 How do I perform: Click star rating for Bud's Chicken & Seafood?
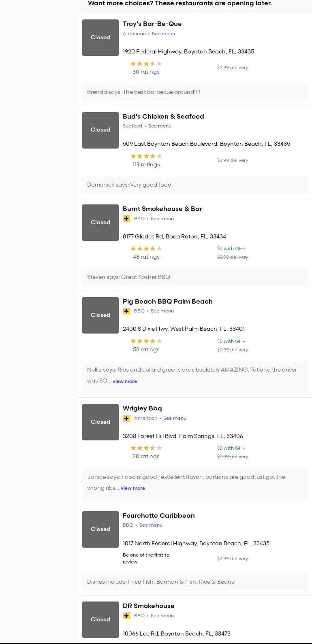tap(146, 156)
